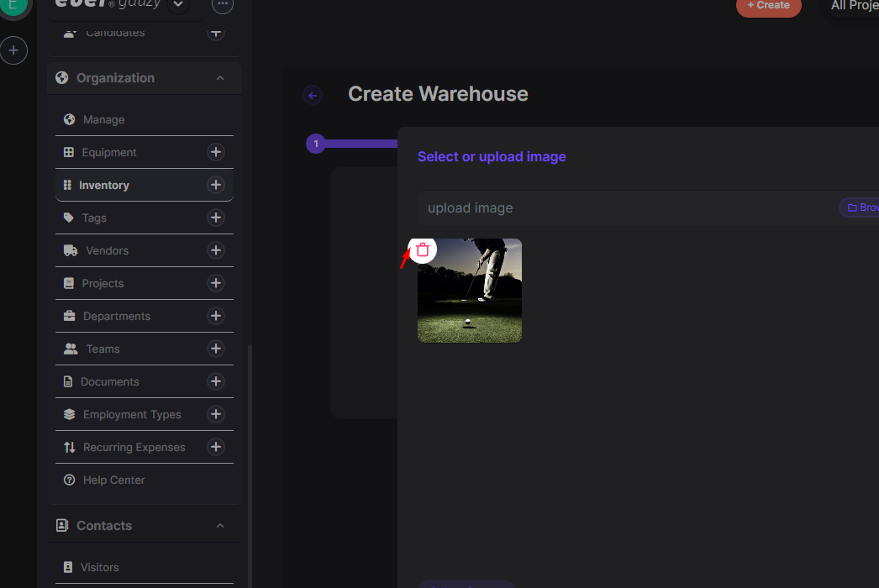This screenshot has width=879, height=588.
Task: Click the plus icon next to Tags
Action: [216, 218]
